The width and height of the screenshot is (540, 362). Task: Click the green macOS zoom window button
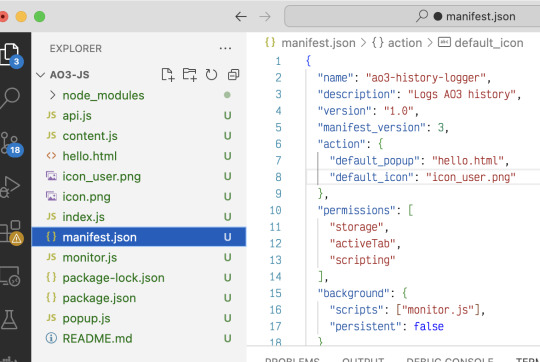[40, 17]
